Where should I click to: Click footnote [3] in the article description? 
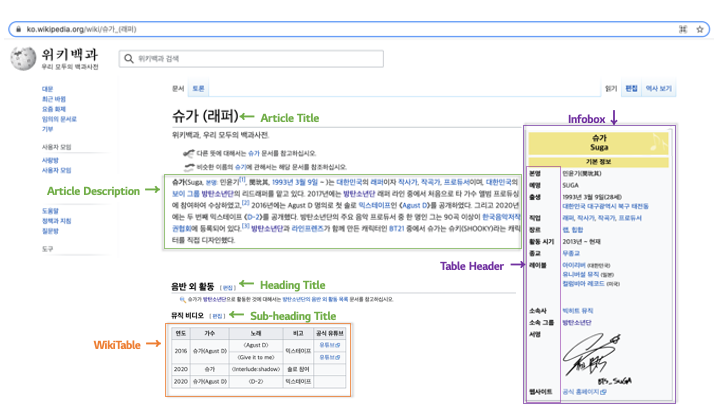[x=246, y=225]
